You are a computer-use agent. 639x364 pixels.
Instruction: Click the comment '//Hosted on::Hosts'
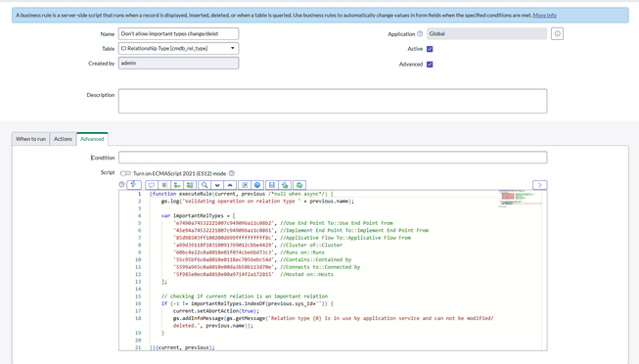[x=306, y=275]
